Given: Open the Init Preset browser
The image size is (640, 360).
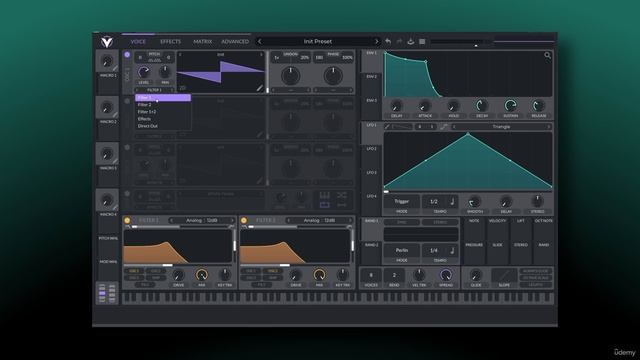Looking at the screenshot, I should pos(318,41).
